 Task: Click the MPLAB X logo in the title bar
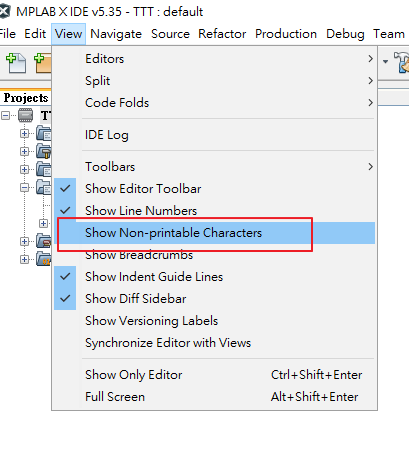(5, 12)
